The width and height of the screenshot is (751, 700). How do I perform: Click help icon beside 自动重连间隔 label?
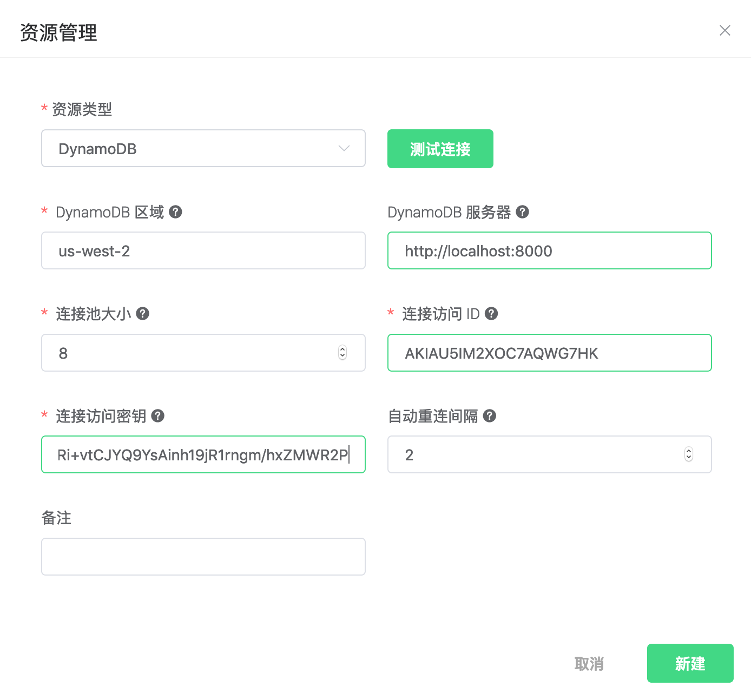(x=490, y=416)
